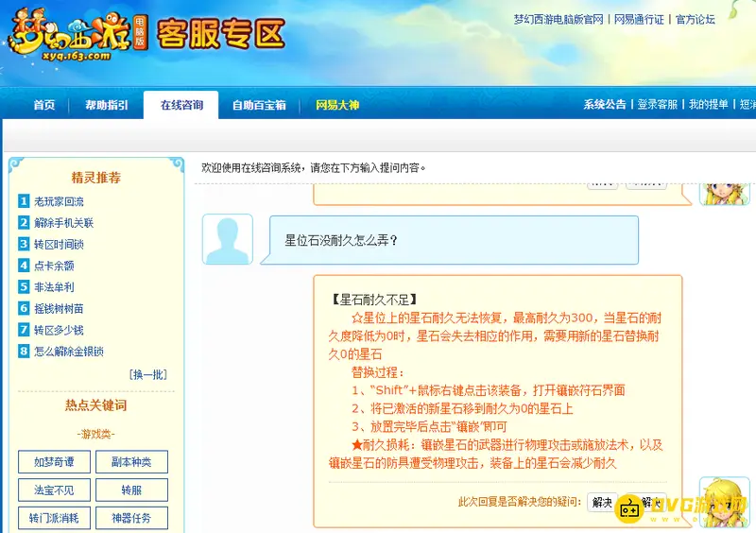Open the 系统公告 link
The width and height of the screenshot is (756, 533).
point(605,104)
